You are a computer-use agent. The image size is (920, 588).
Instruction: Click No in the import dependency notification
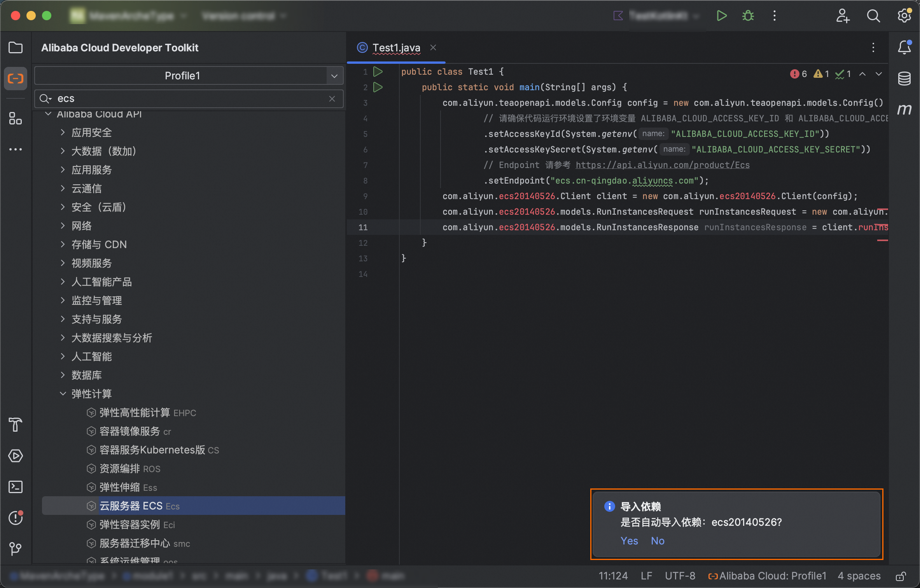pos(657,541)
